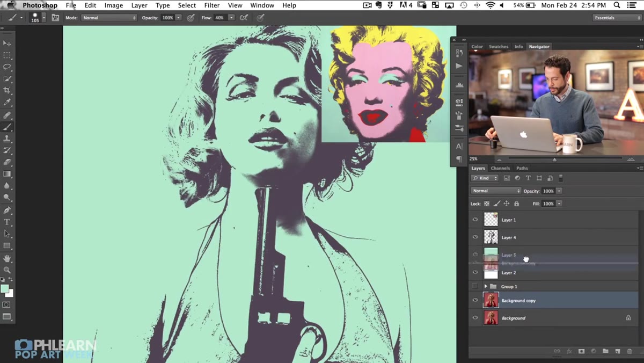644x363 pixels.
Task: Add a layer style via fx icon
Action: [569, 351]
